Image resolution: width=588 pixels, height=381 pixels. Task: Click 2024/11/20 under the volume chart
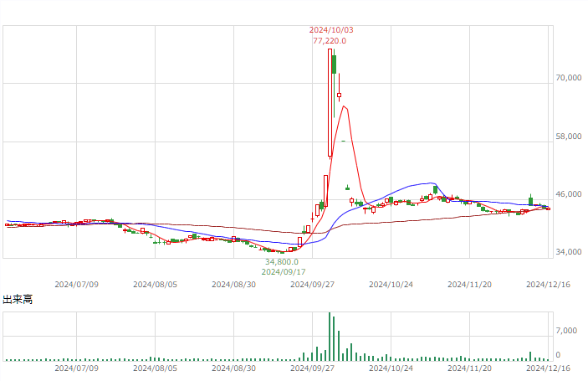tap(469, 368)
